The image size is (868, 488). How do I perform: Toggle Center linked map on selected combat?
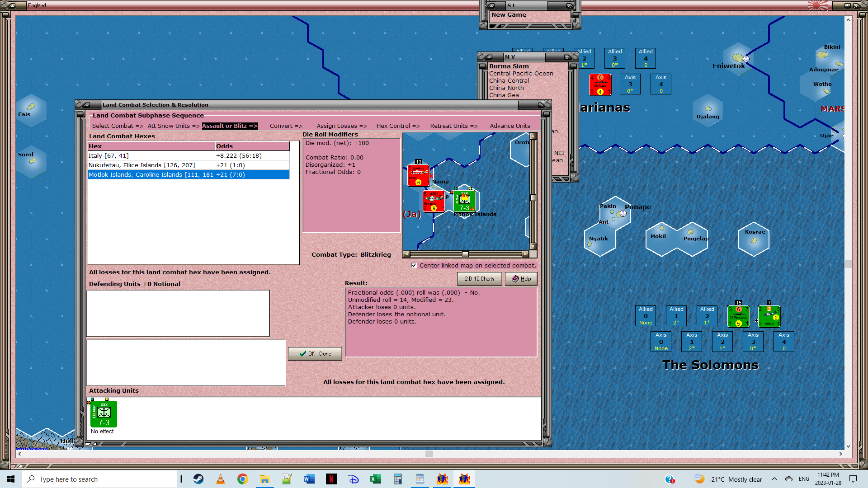click(414, 266)
